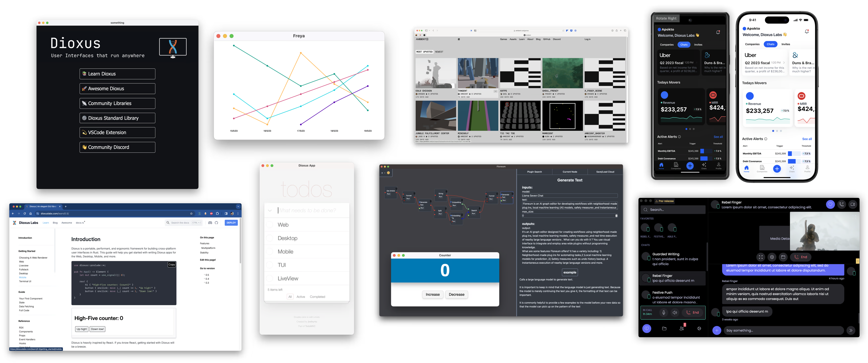This screenshot has width=868, height=363.
Task: Click See all Active Alerts in Apokto
Action: (719, 137)
